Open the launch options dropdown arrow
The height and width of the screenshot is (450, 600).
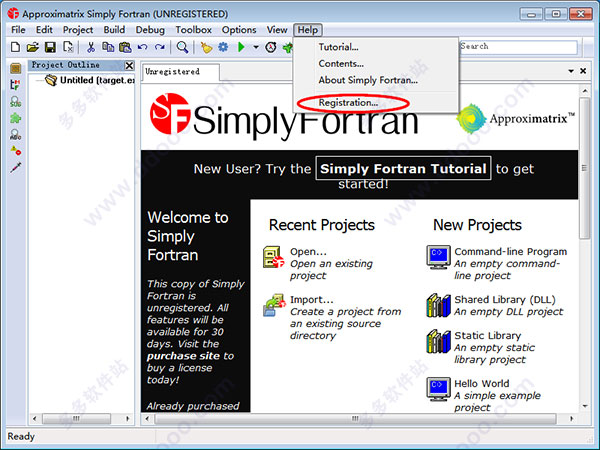click(256, 47)
